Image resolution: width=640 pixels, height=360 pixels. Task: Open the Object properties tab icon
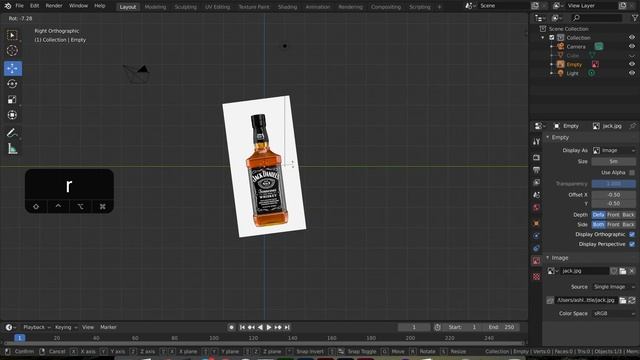click(x=536, y=223)
